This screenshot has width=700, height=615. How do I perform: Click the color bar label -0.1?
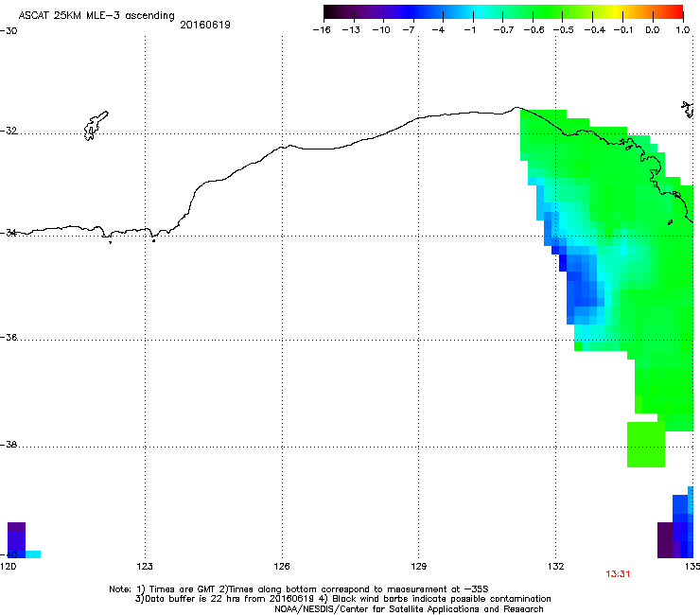[623, 30]
